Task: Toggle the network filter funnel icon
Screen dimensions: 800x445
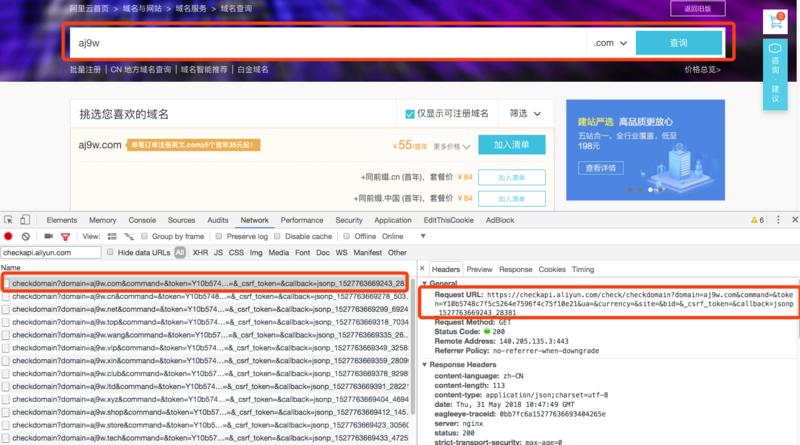Action: 65,237
